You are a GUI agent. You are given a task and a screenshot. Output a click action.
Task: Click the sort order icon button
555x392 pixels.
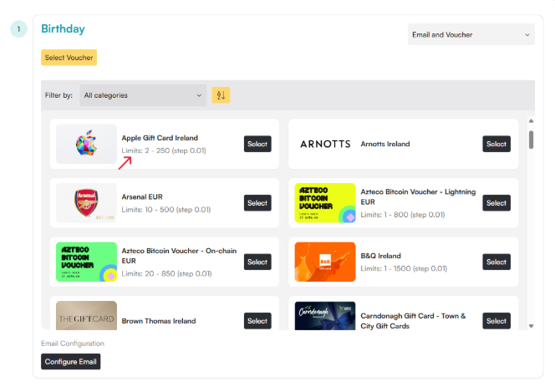(221, 95)
